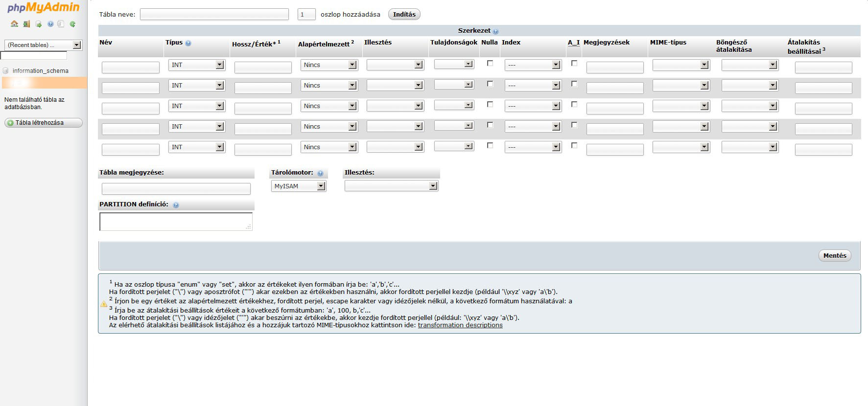Click Hossz/Érték field in second row
This screenshot has height=406, width=868.
(x=263, y=88)
